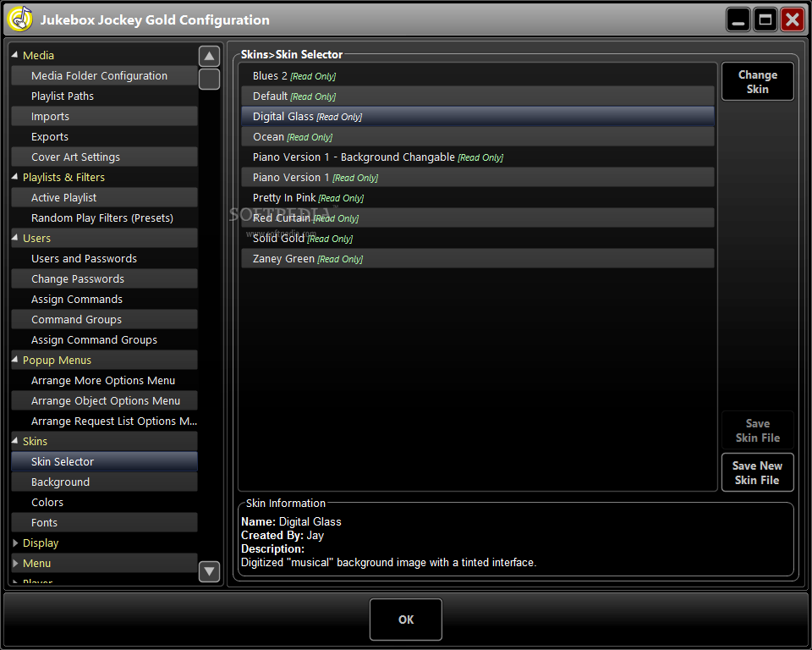Viewport: 812px width, 650px height.
Task: Collapse the Playlists & Filters section
Action: [14, 177]
